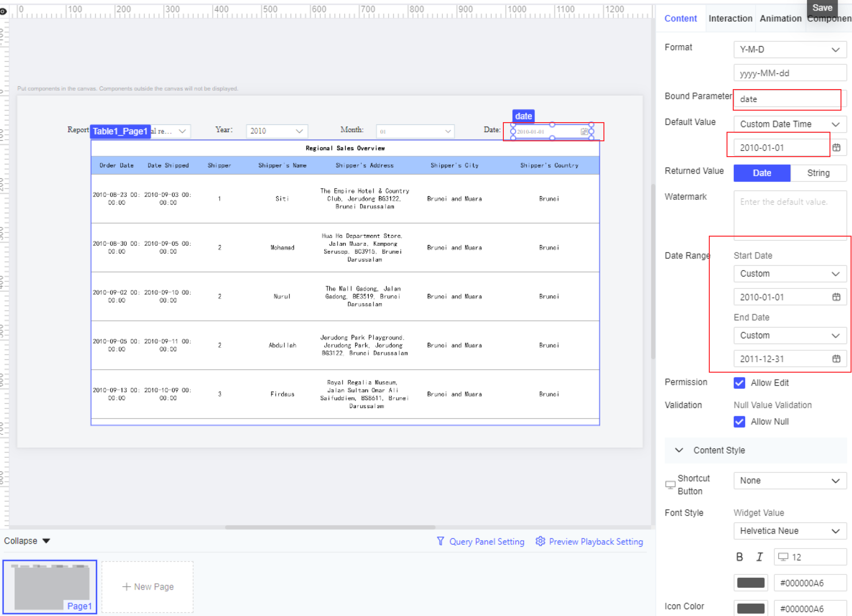Open Query Panel Setting link
The width and height of the screenshot is (852, 616).
487,541
